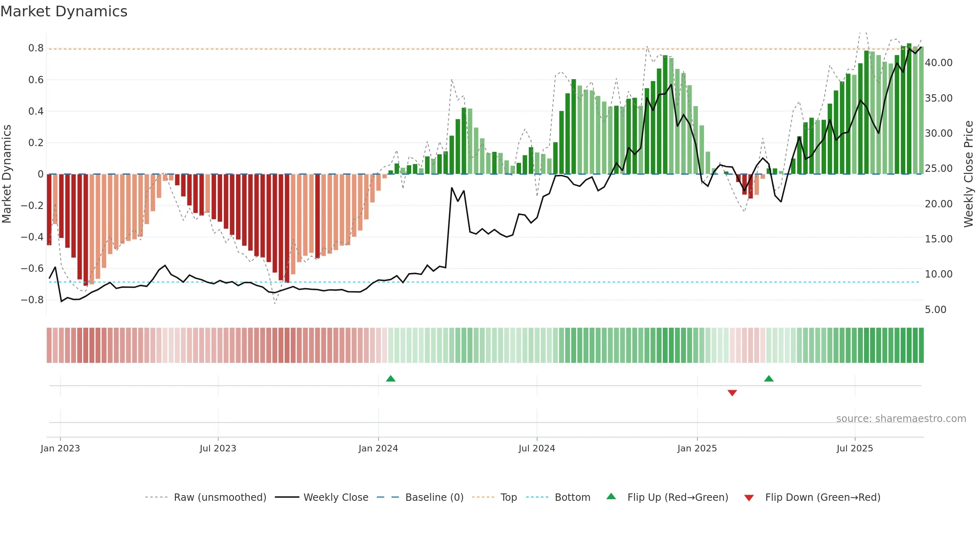Click the Weekly Close Price axis title
The image size is (980, 551).
(969, 174)
